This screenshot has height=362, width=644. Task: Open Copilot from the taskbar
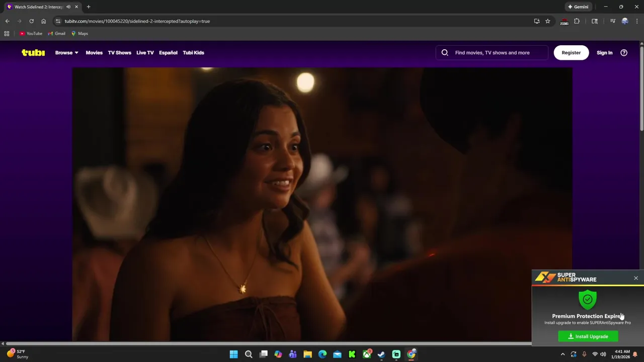pyautogui.click(x=278, y=354)
